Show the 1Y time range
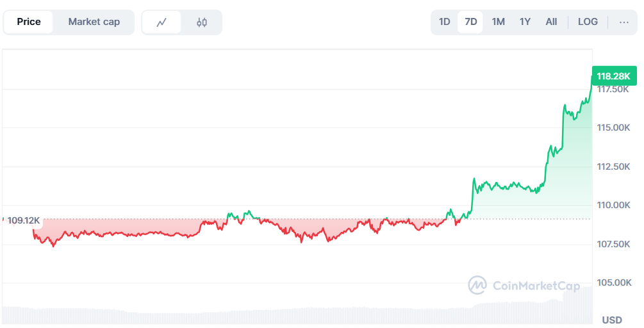 [x=525, y=22]
